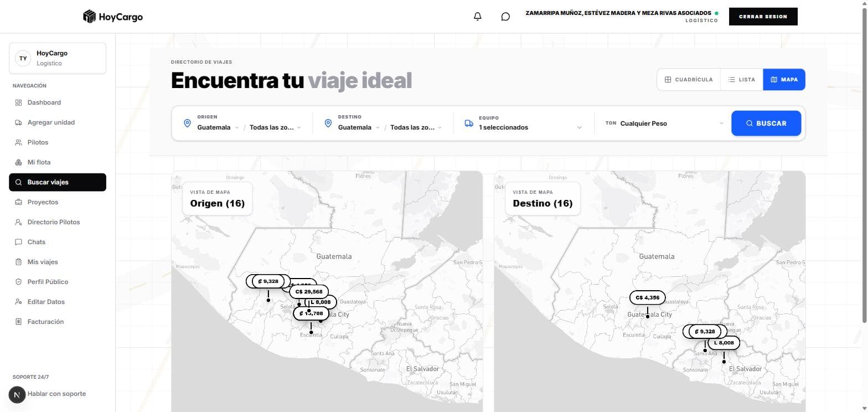Open Proyectos section
Image resolution: width=868 pixels, height=412 pixels.
(x=58, y=202)
